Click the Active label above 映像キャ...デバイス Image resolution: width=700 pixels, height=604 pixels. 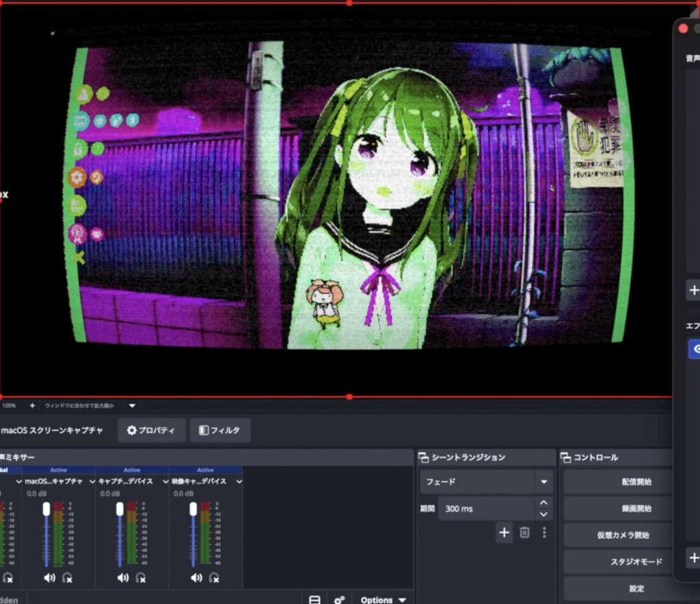coord(205,470)
